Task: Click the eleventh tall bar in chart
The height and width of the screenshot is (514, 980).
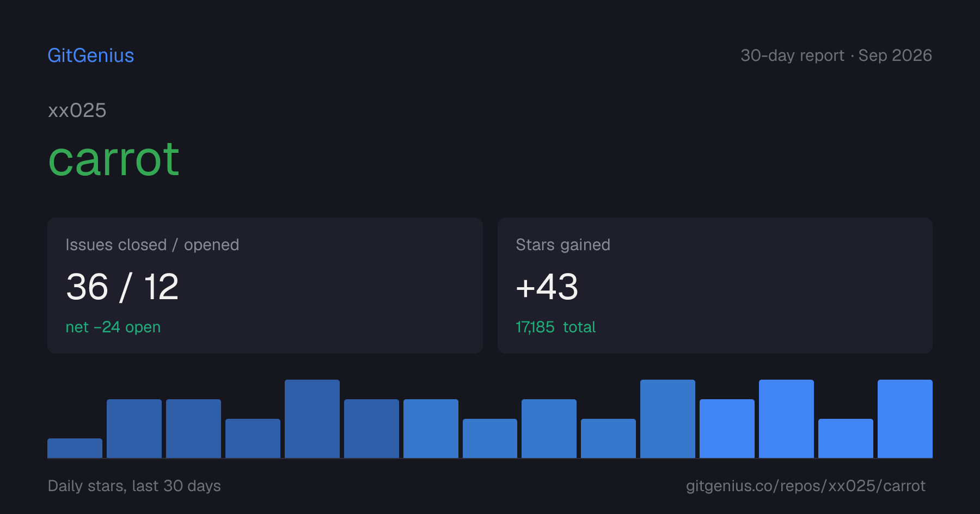Action: click(667, 419)
